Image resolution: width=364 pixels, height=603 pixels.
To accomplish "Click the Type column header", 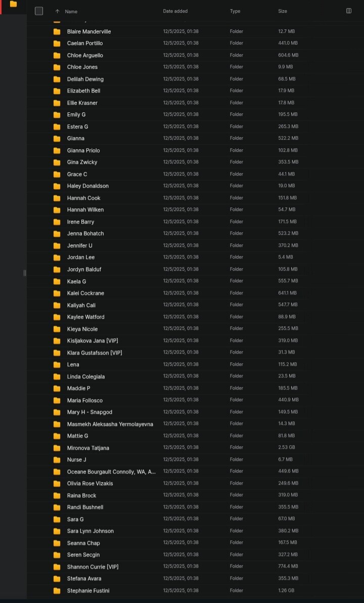I will tap(235, 11).
